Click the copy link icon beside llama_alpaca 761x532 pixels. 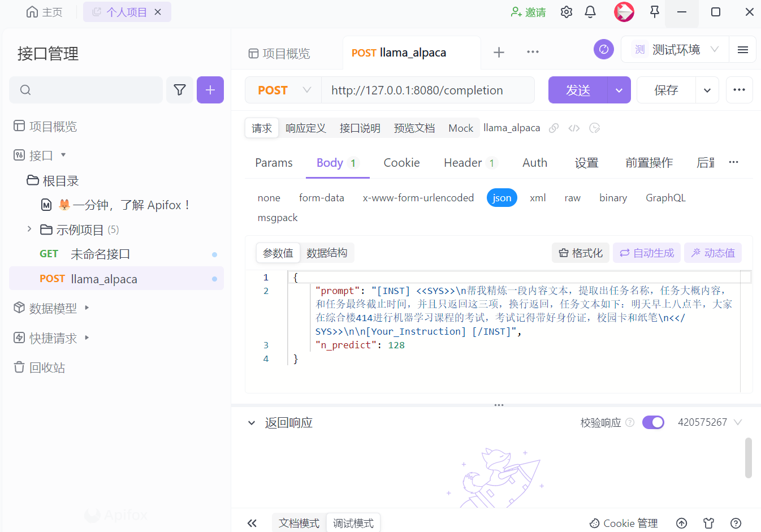(x=554, y=128)
